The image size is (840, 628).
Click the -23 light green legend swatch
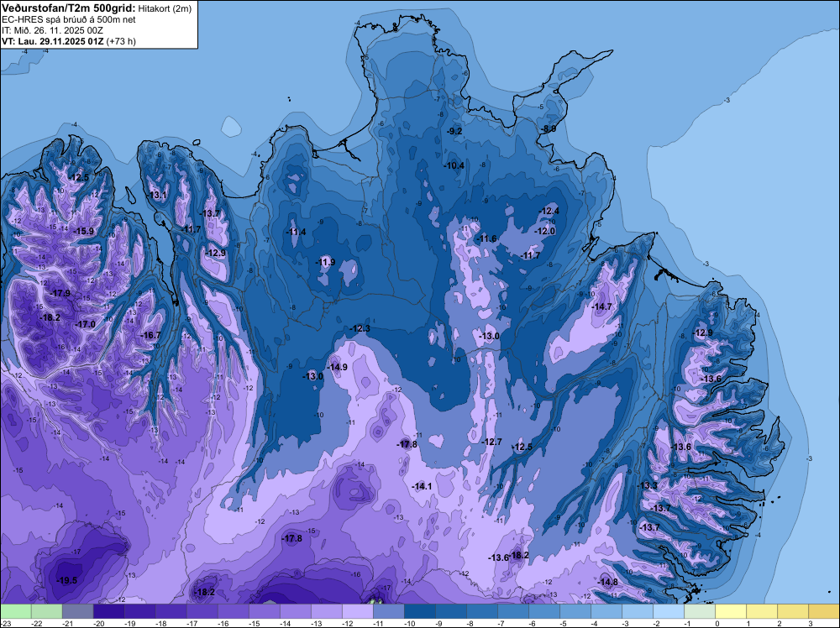[x=16, y=611]
